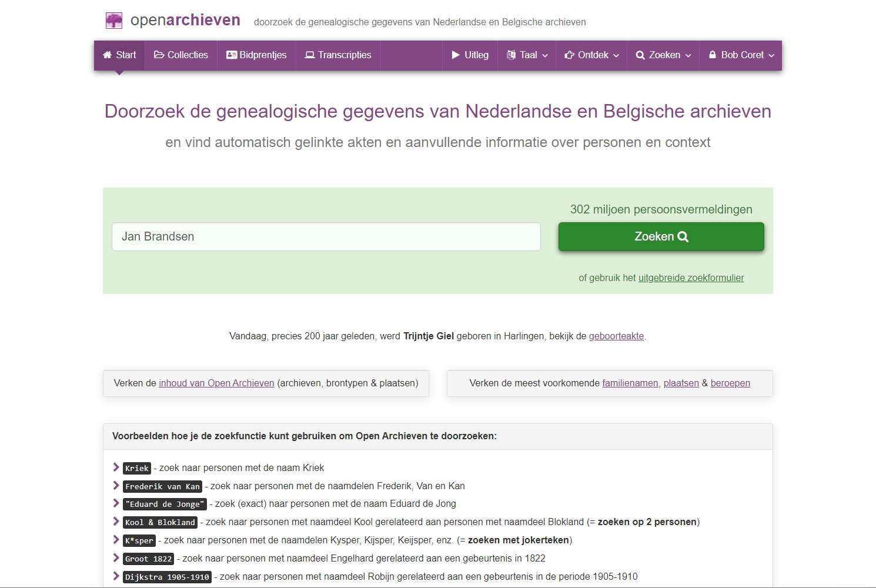This screenshot has width=876, height=588.
Task: Click the "Eduard de Jonge" example tag
Action: coord(165,504)
